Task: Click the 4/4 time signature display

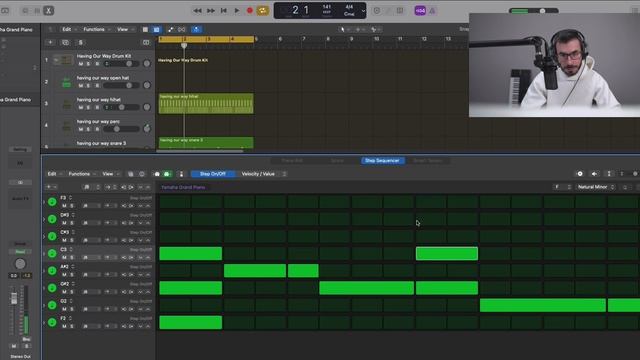Action: (349, 7)
